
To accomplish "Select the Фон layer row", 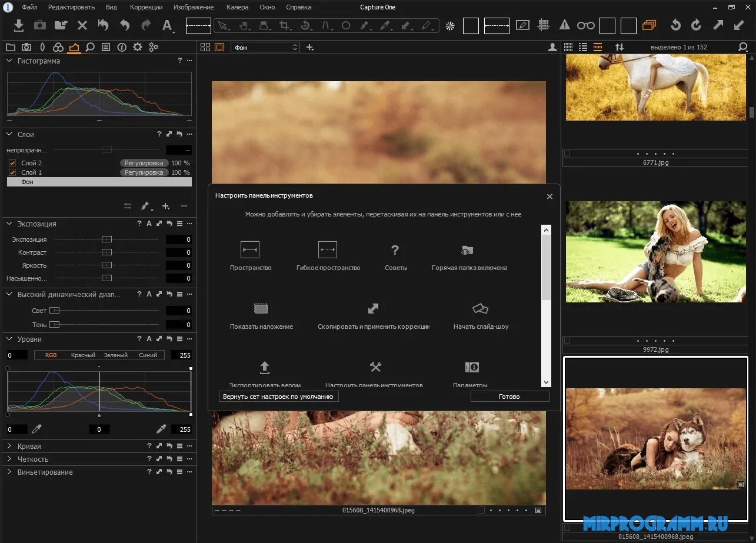I will [99, 182].
